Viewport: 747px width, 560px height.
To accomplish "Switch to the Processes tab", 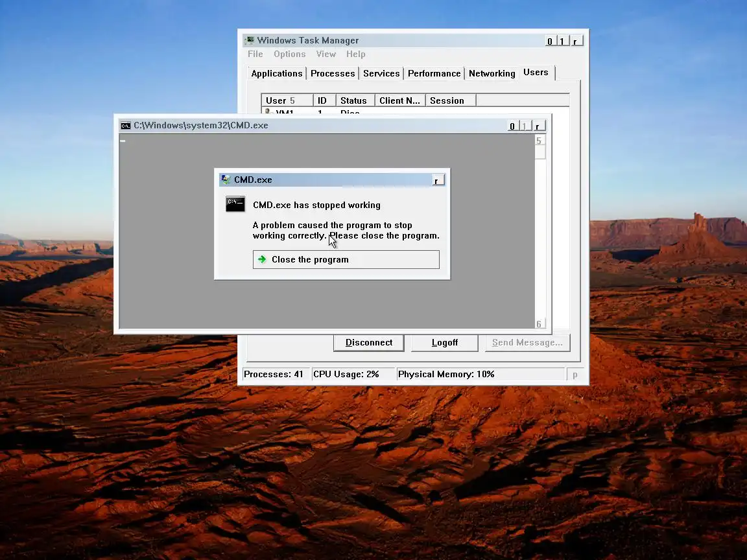I will (x=333, y=73).
